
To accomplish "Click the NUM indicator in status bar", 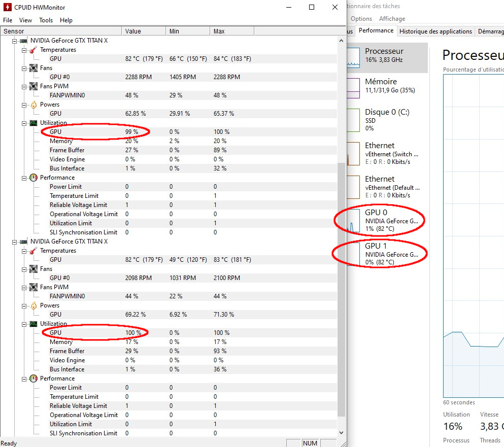I will click(310, 443).
